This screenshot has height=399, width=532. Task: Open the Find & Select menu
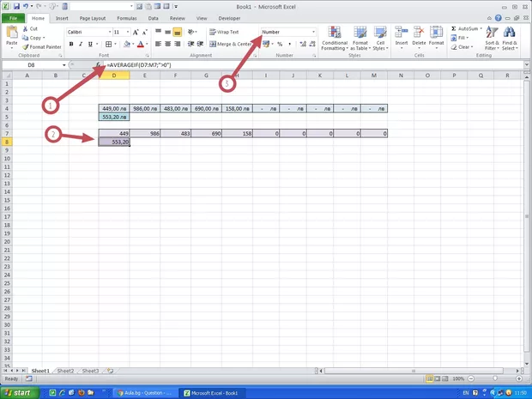pyautogui.click(x=510, y=39)
